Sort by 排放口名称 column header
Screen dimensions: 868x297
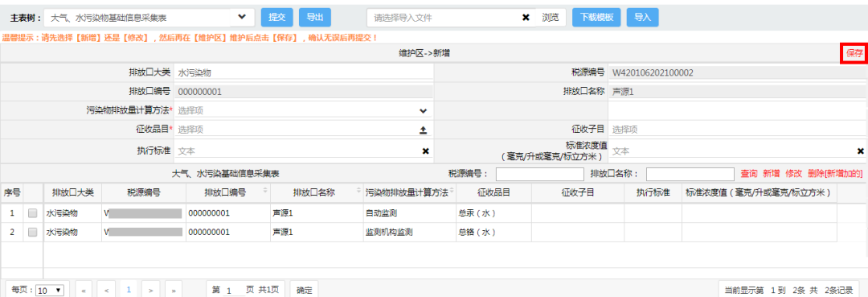coord(317,193)
